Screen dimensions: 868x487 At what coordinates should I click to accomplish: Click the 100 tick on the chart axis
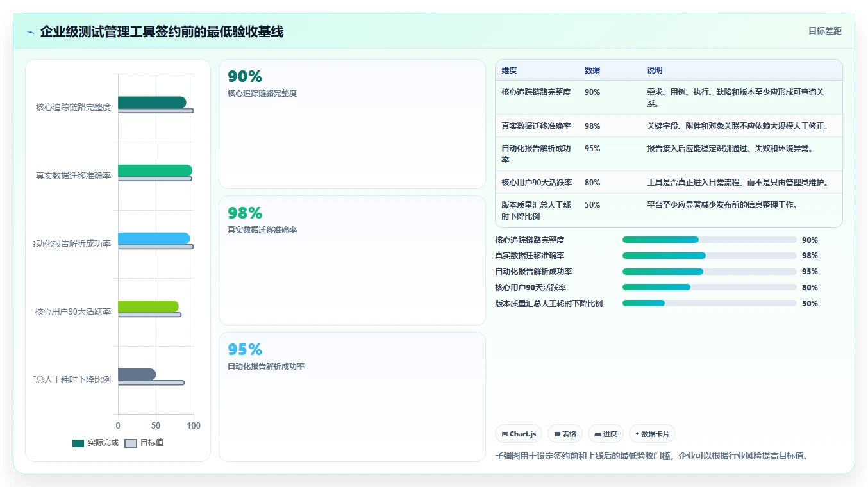(x=194, y=425)
